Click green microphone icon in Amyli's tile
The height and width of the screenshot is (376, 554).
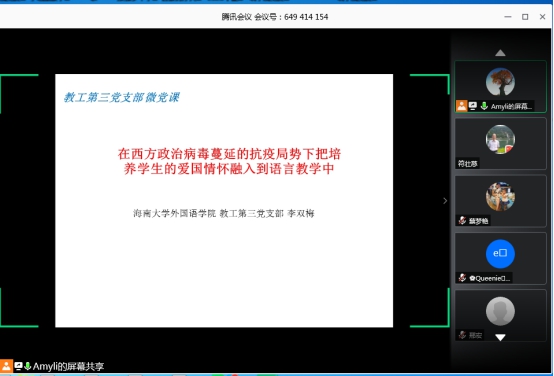pyautogui.click(x=484, y=106)
